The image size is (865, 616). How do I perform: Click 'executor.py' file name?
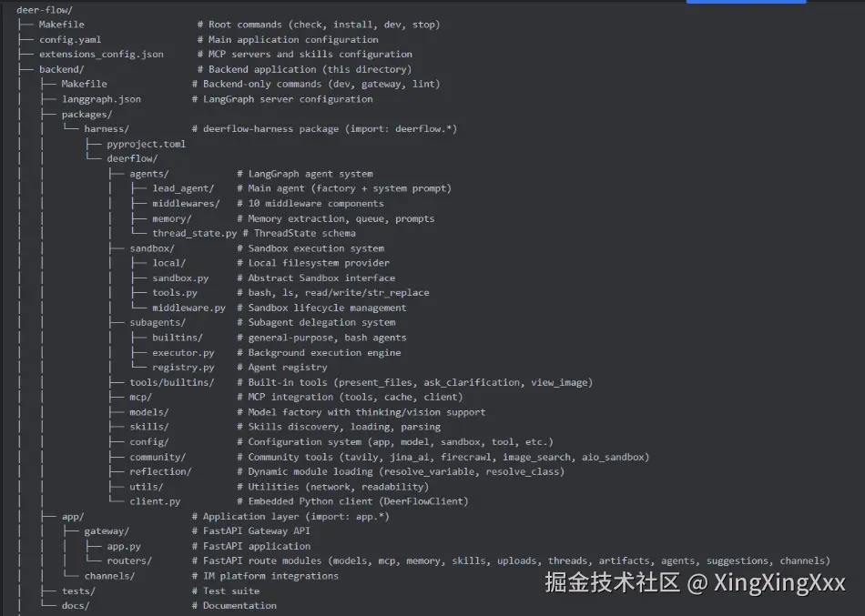pos(183,352)
